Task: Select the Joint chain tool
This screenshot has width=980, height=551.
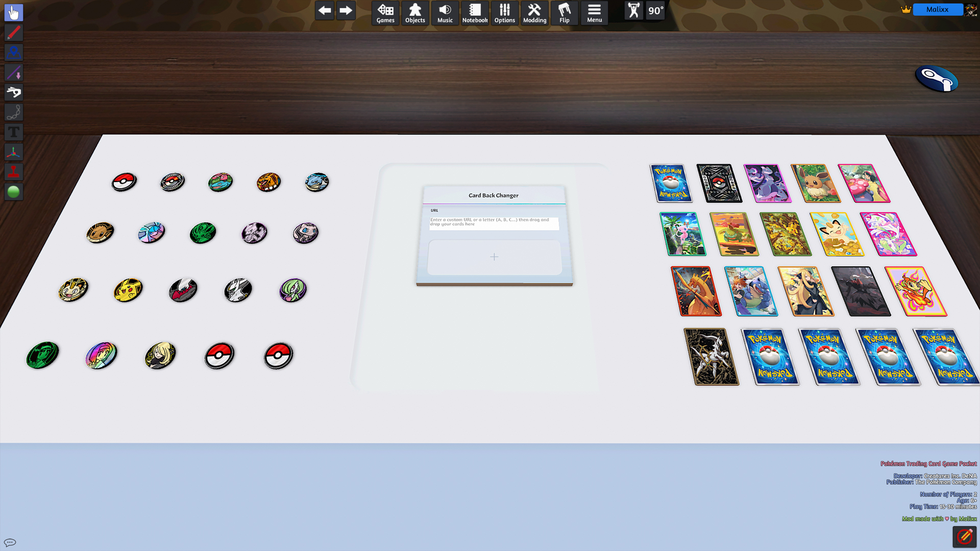Action: pos(14,112)
